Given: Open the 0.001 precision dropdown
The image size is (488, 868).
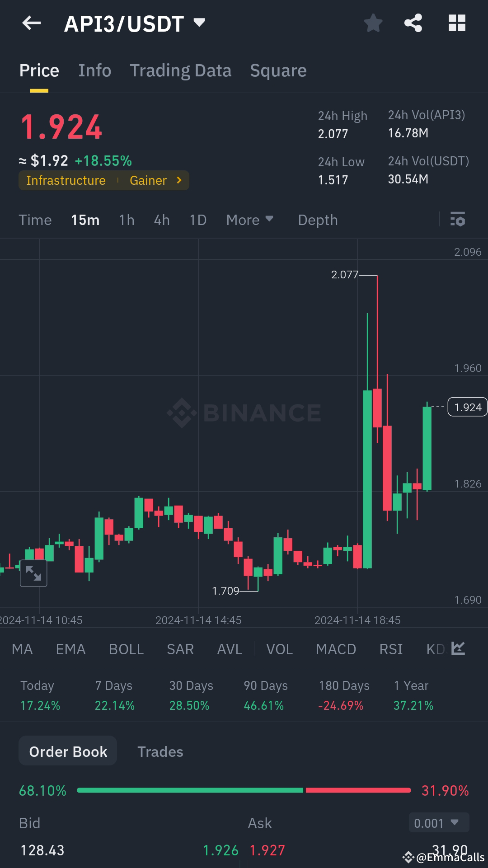Looking at the screenshot, I should (437, 823).
